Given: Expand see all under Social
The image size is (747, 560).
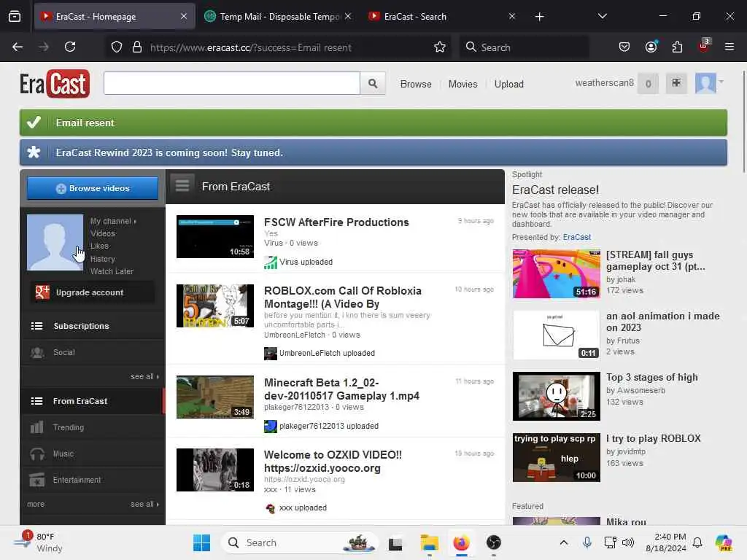Looking at the screenshot, I should [145, 377].
